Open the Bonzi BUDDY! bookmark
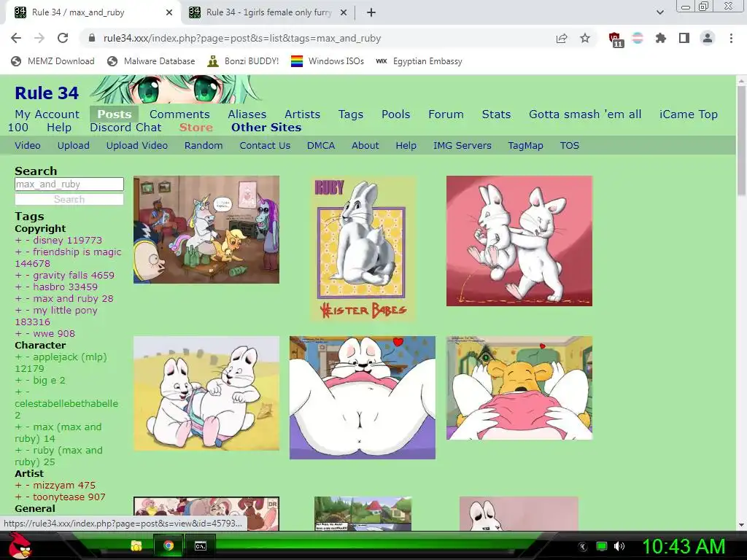747x560 pixels. (x=243, y=61)
